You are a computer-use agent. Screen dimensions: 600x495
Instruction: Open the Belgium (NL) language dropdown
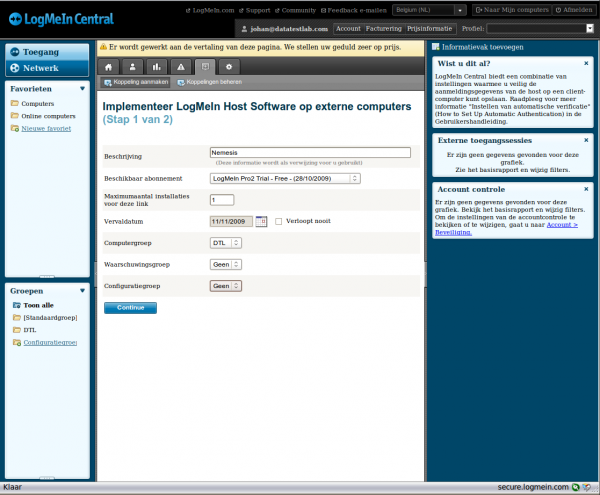(429, 10)
